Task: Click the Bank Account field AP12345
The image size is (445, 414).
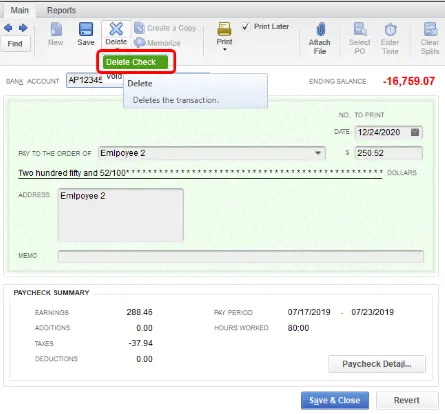Action: [x=94, y=80]
